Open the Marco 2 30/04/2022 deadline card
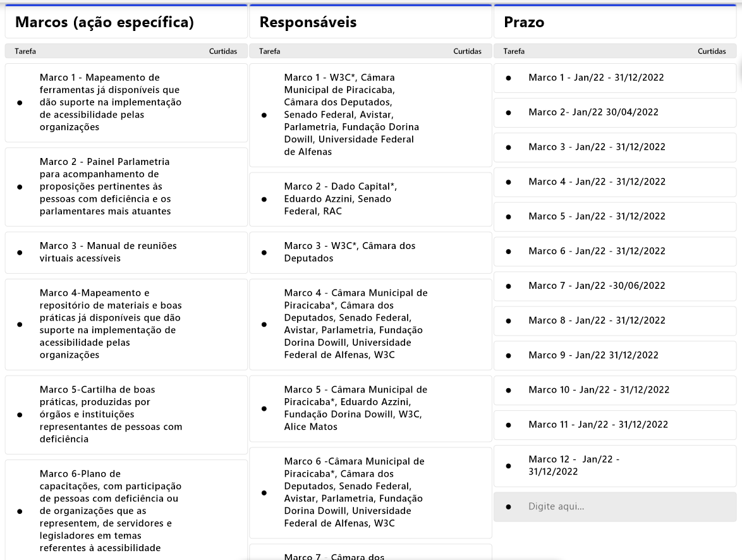Screen dimensions: 742x560 pos(593,113)
